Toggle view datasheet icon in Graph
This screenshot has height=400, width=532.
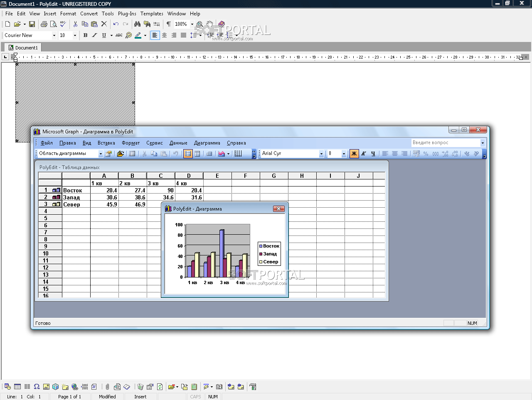(132, 154)
